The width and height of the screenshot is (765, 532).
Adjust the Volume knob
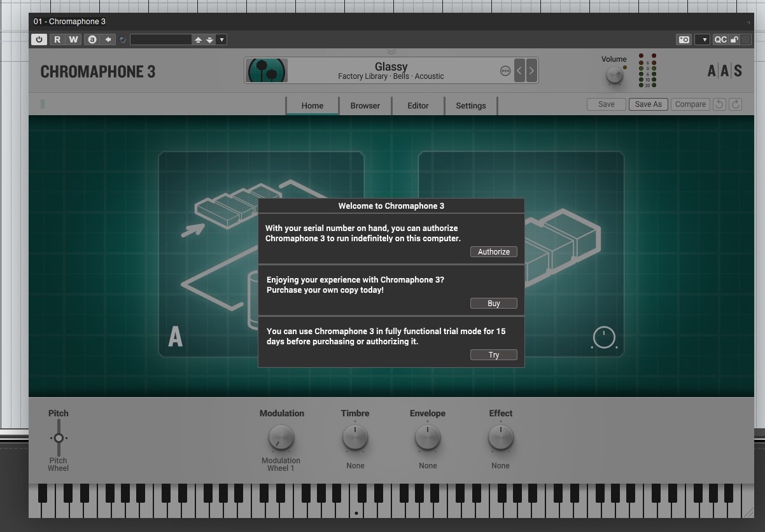614,75
